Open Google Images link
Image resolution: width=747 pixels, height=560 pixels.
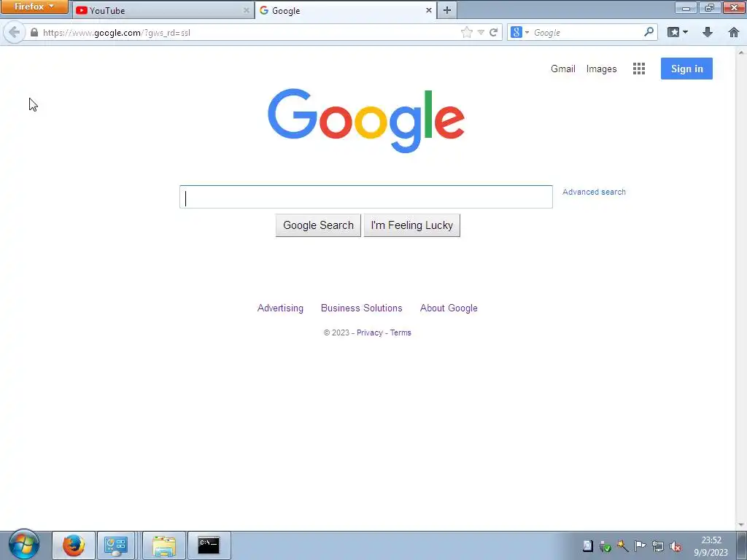tap(601, 69)
